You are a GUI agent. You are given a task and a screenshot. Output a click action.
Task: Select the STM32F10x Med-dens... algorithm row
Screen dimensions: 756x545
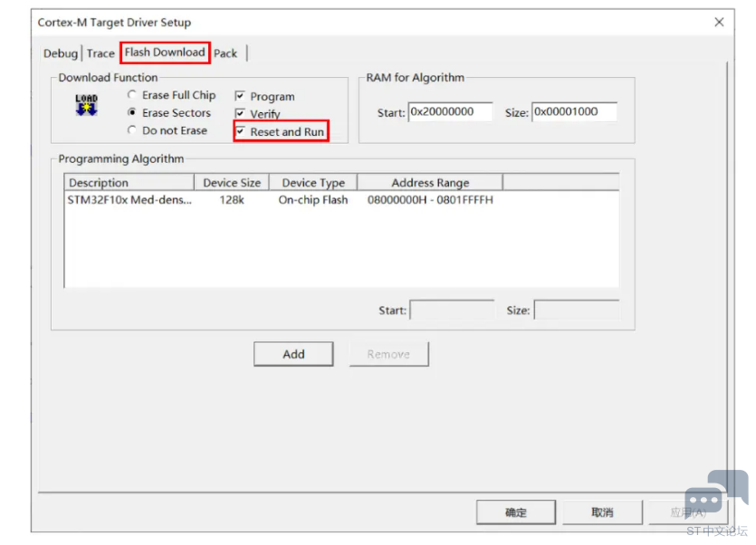[x=341, y=200]
